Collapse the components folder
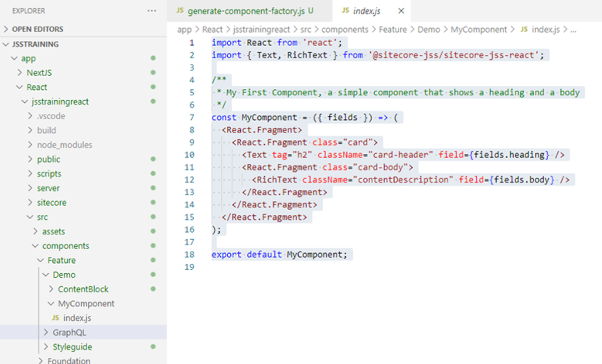 [36, 246]
